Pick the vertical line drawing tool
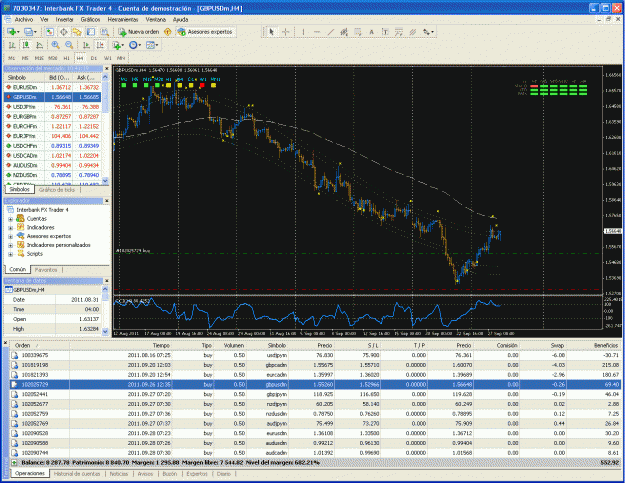625x483 pixels. [x=303, y=32]
